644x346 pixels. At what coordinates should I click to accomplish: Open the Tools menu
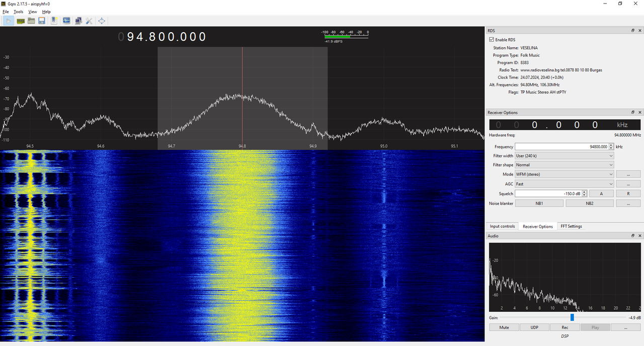[x=18, y=12]
